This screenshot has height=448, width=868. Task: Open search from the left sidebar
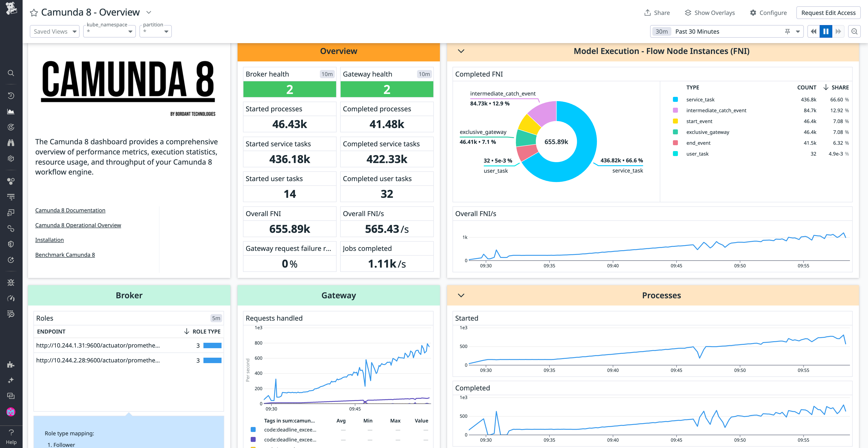(x=11, y=73)
